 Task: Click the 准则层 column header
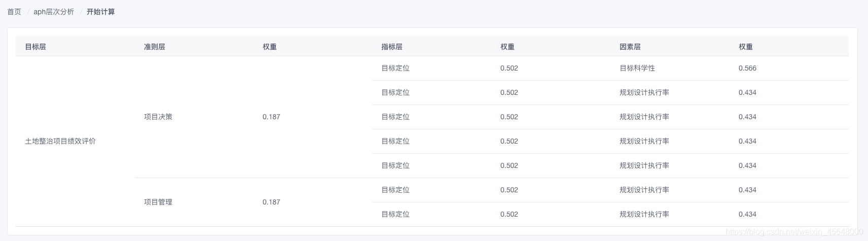click(x=155, y=47)
